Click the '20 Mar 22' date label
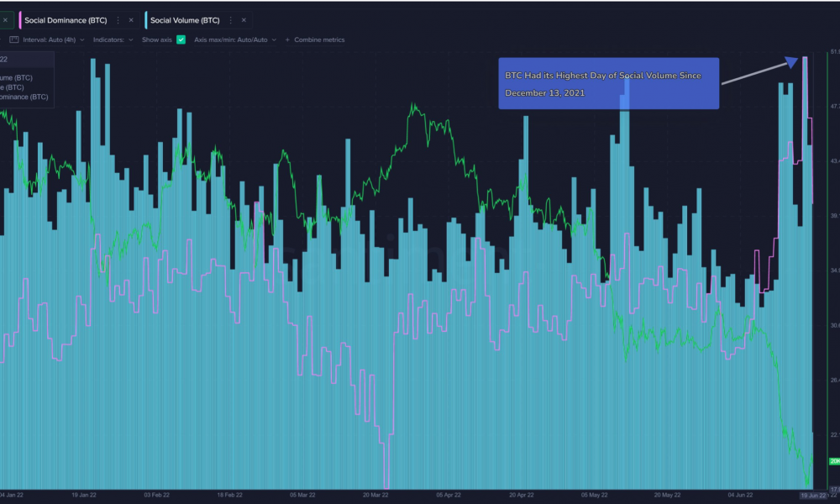840x504 pixels. click(x=375, y=495)
